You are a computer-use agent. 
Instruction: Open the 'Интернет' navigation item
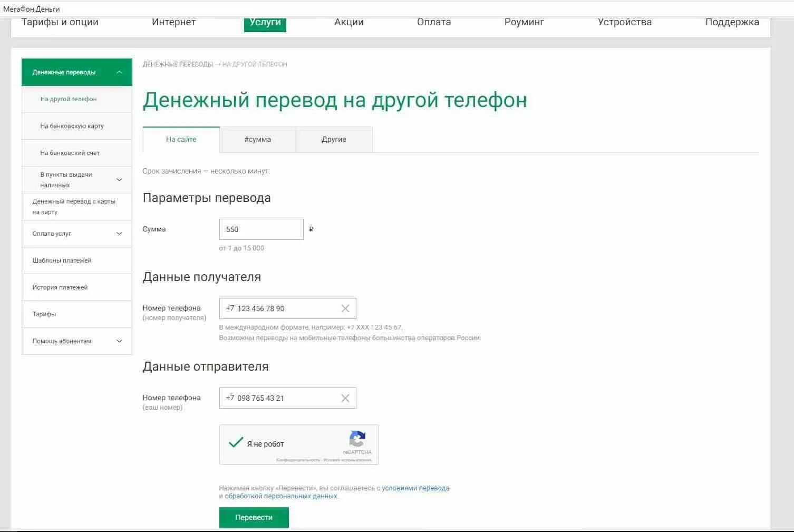point(173,22)
